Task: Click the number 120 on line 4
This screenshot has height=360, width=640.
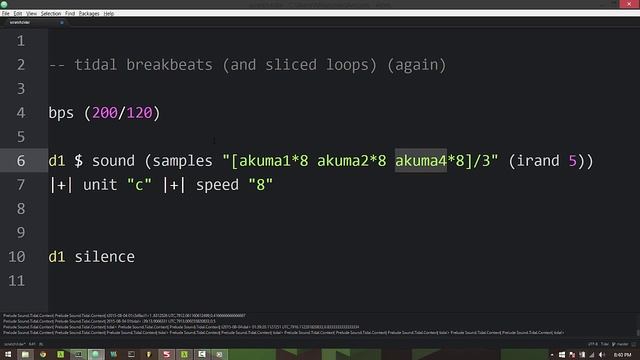Action: tap(139, 113)
